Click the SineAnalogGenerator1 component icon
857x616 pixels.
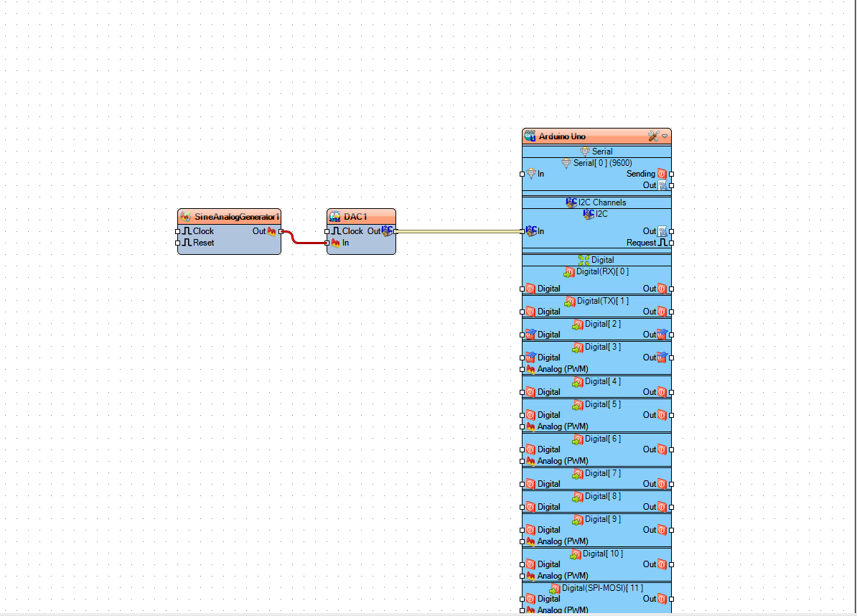click(x=186, y=217)
